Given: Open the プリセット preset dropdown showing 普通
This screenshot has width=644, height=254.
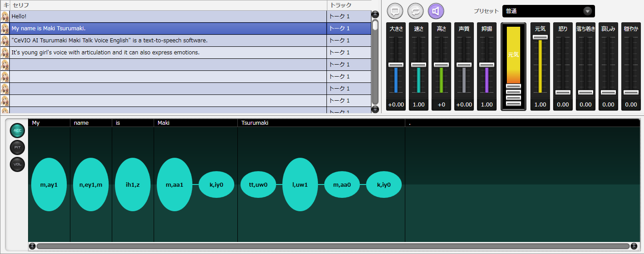Looking at the screenshot, I should pos(548,11).
